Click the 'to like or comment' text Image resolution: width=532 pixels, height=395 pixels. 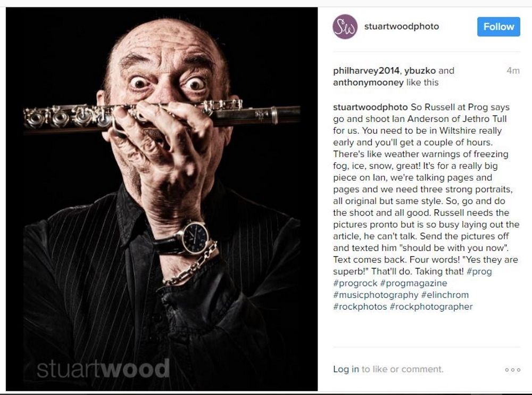402,369
